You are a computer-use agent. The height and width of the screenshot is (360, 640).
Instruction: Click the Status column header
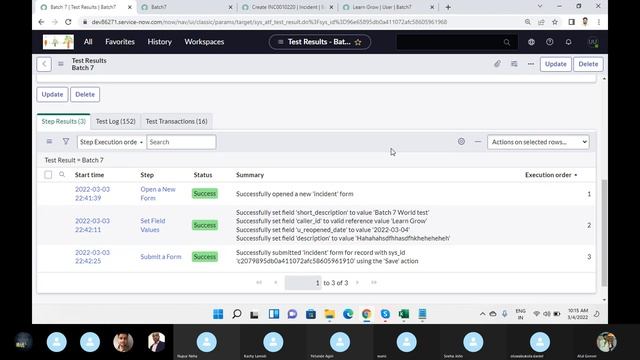[x=203, y=175]
